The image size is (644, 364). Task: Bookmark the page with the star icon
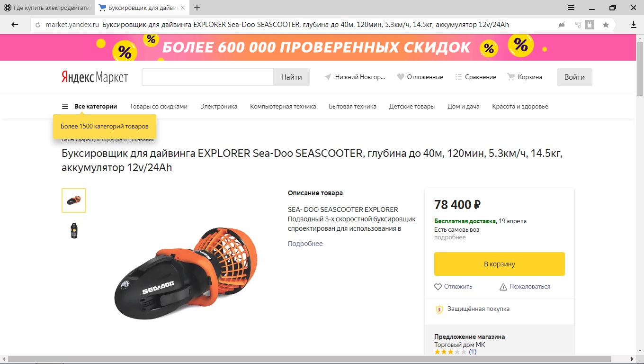(606, 25)
